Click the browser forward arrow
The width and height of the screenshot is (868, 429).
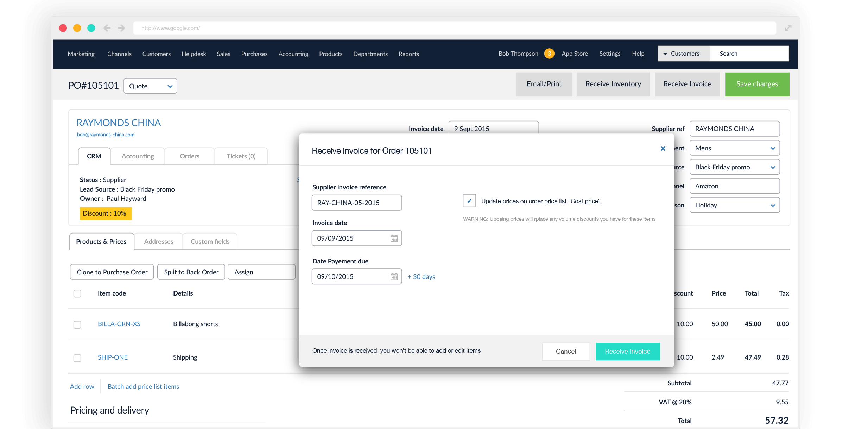pos(121,28)
